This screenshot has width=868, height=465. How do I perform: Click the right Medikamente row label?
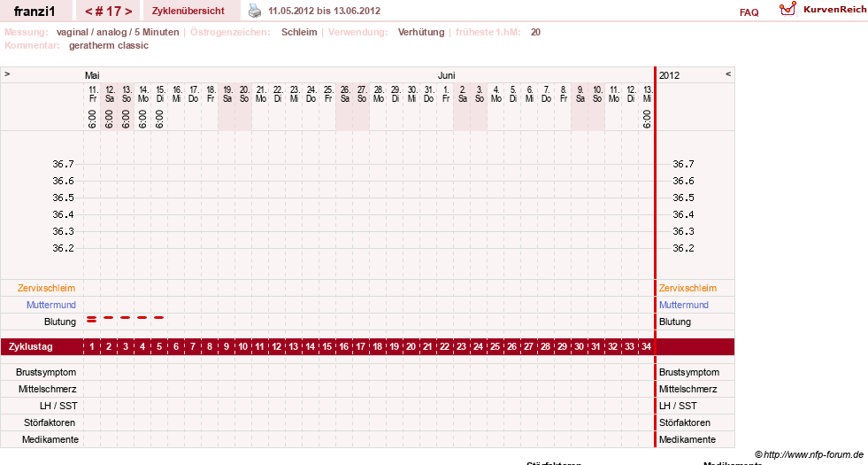687,439
